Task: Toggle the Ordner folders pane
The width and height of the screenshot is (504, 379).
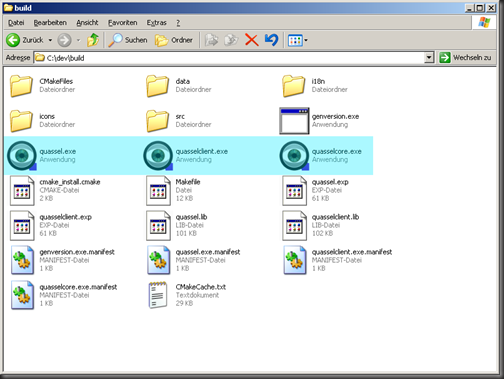Action: tap(174, 40)
